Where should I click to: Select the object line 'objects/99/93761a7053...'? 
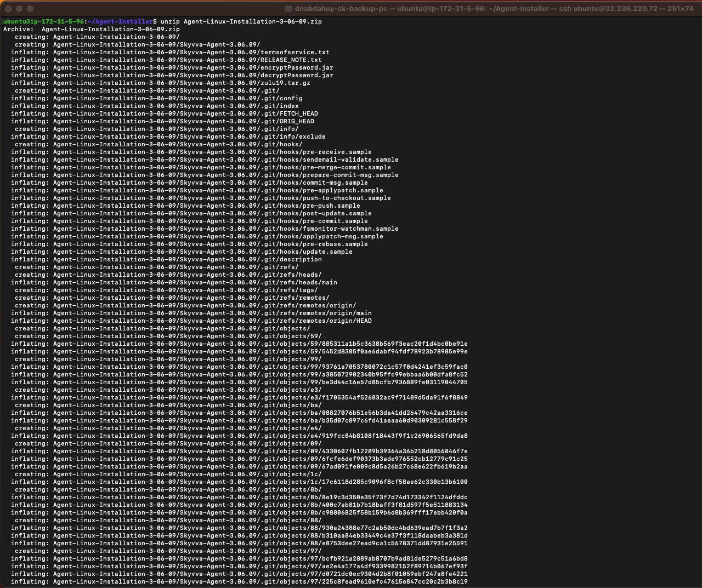(239, 367)
